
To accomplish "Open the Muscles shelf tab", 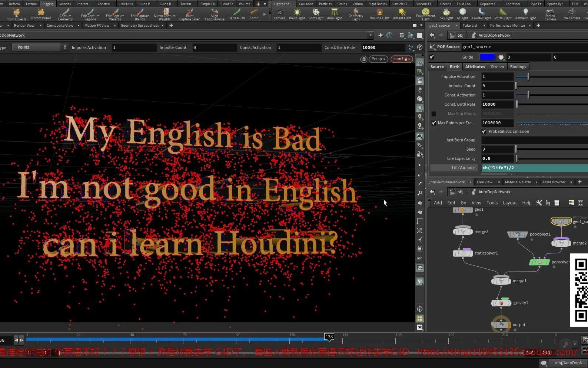I will [x=65, y=4].
